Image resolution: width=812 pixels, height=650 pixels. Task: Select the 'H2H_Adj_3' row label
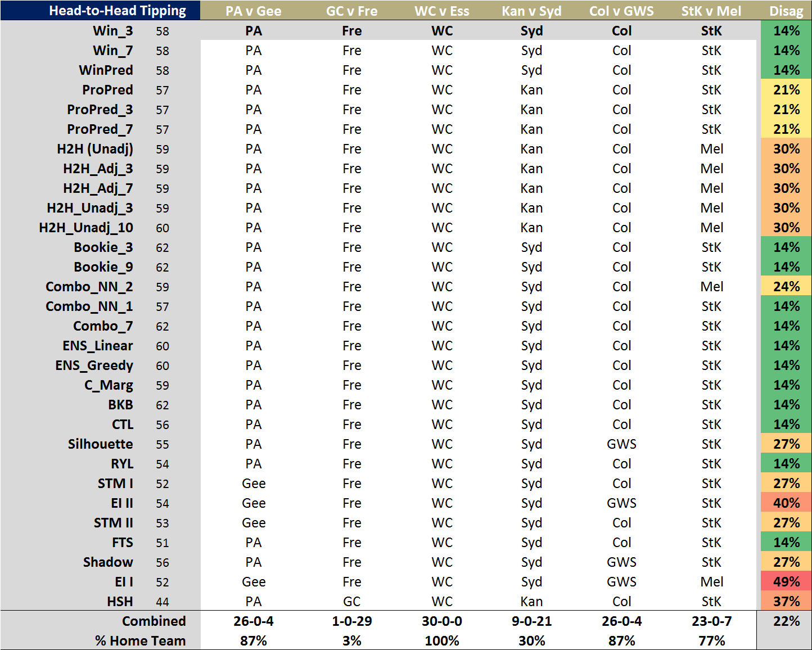click(x=98, y=169)
